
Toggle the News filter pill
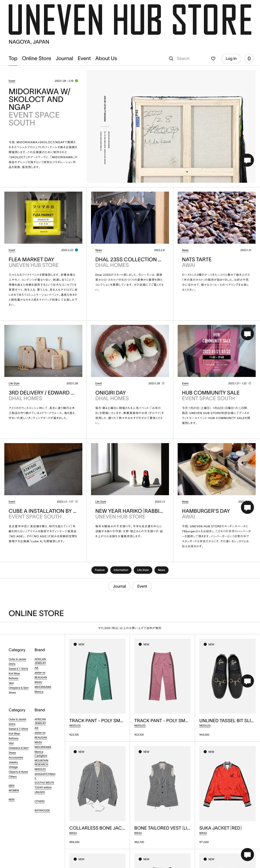(x=161, y=570)
